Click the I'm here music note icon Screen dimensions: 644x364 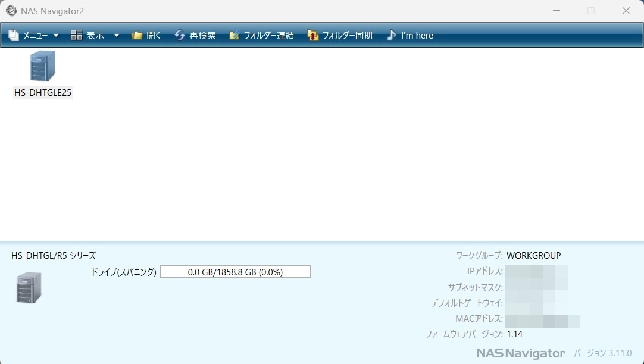coord(392,35)
